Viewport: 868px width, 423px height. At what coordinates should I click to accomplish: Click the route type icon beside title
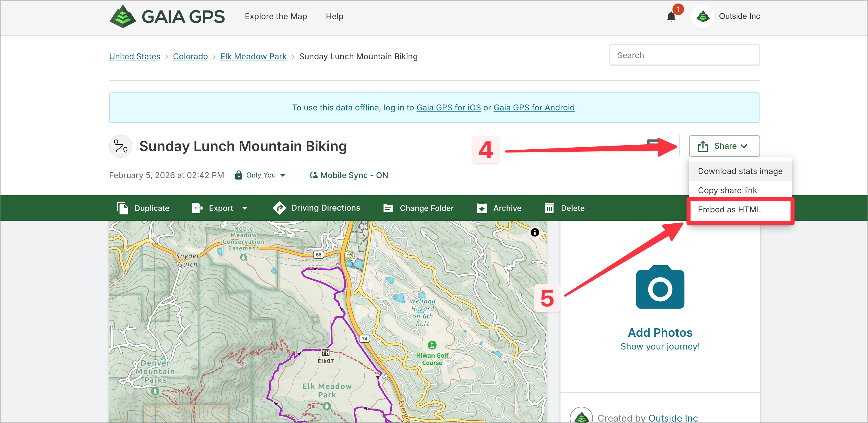(121, 146)
